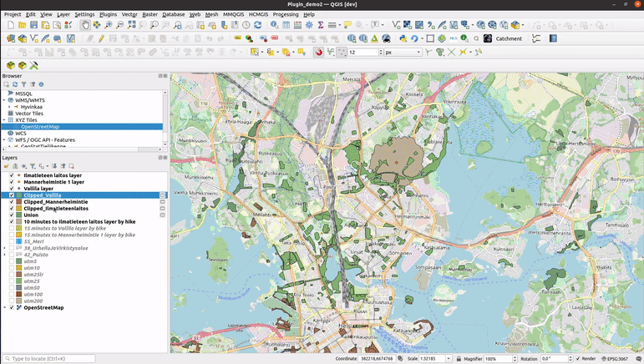Viewport: 644px width, 364px height.
Task: Click the Select Features by area tool
Action: click(x=254, y=52)
